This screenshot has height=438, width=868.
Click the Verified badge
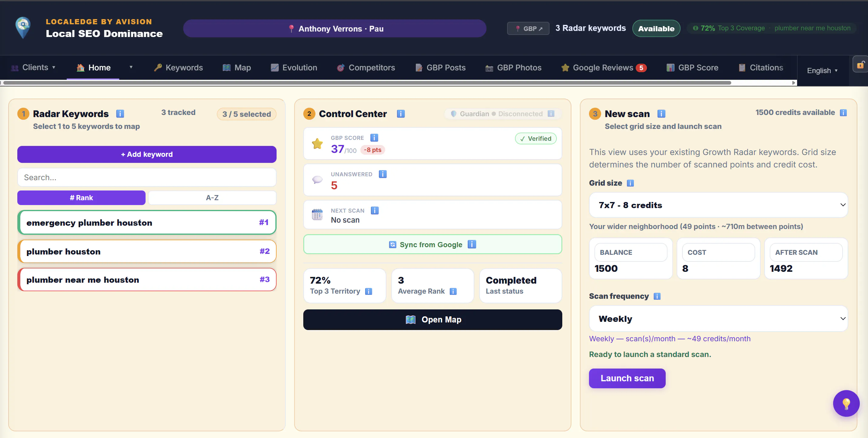tap(536, 139)
